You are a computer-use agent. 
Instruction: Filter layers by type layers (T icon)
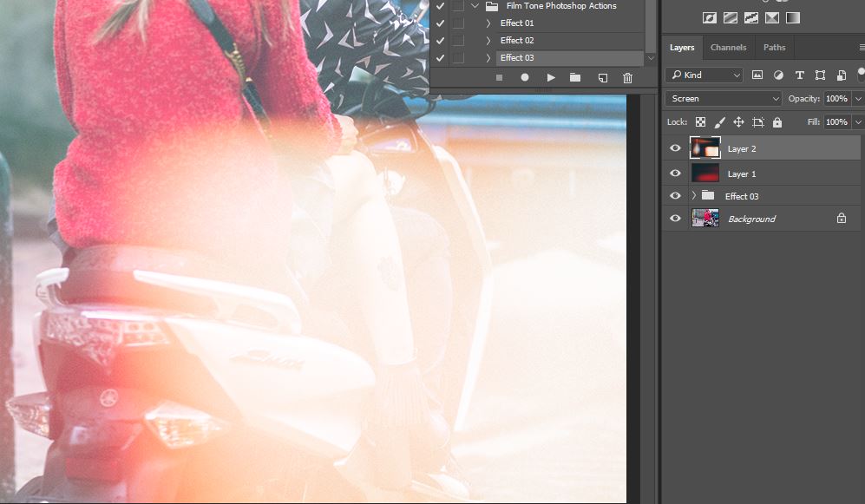click(x=799, y=75)
